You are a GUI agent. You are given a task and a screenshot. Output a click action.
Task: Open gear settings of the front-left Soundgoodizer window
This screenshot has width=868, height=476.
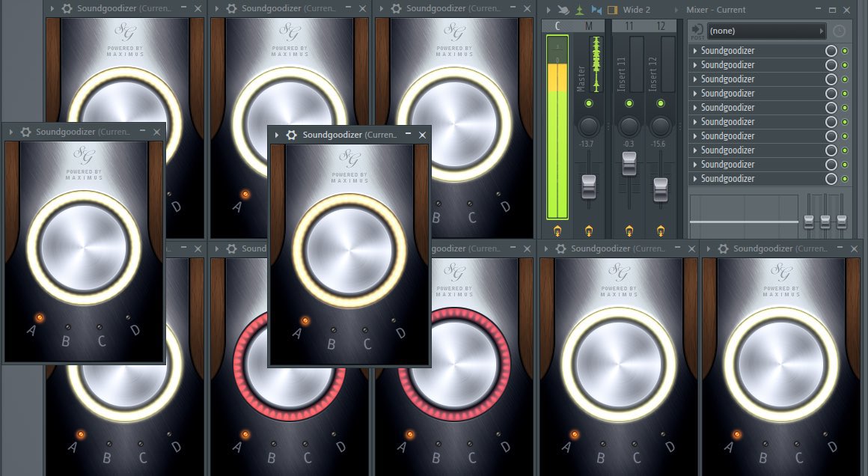coord(25,132)
